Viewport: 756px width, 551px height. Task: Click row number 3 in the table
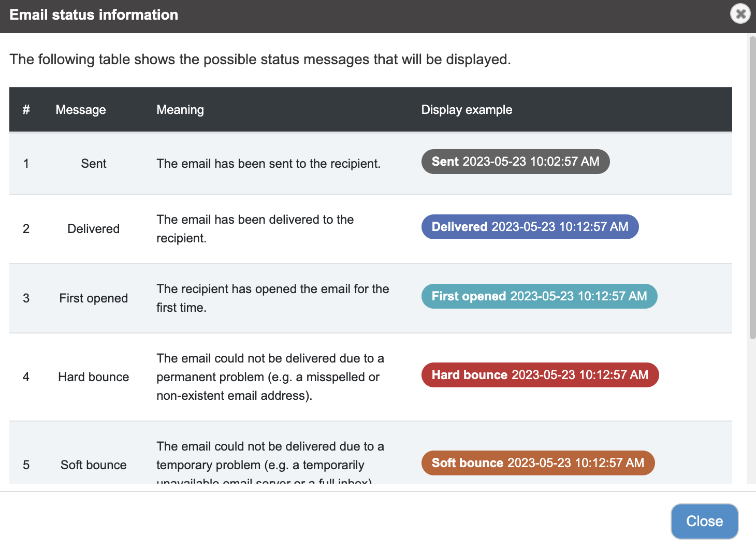click(26, 298)
